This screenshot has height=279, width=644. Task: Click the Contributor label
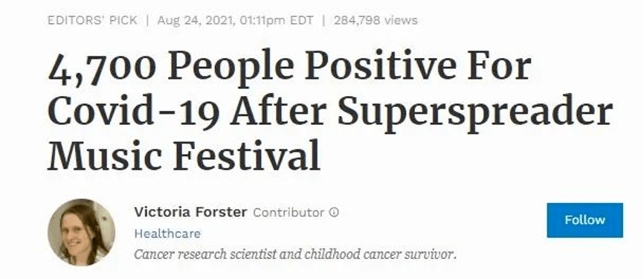289,213
